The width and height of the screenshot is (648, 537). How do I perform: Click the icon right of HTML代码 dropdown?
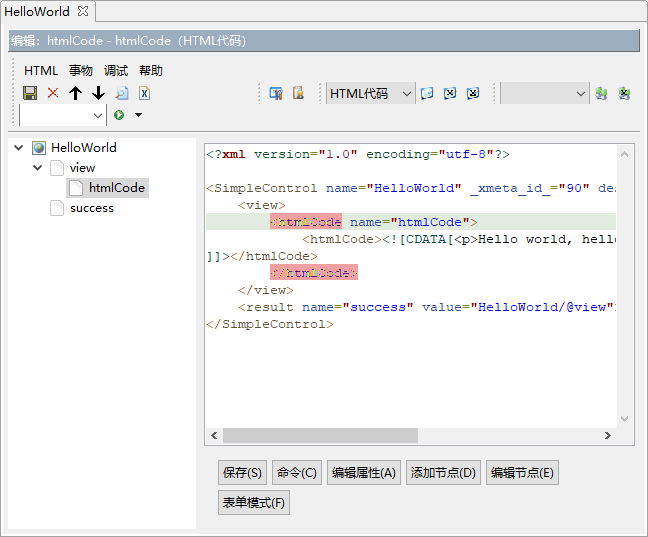point(427,93)
